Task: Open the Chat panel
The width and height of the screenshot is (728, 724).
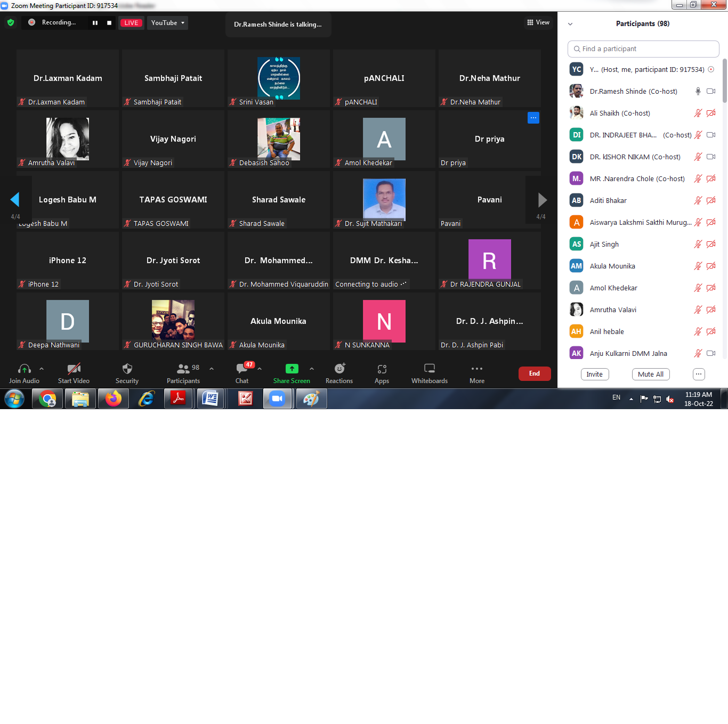Action: (242, 373)
